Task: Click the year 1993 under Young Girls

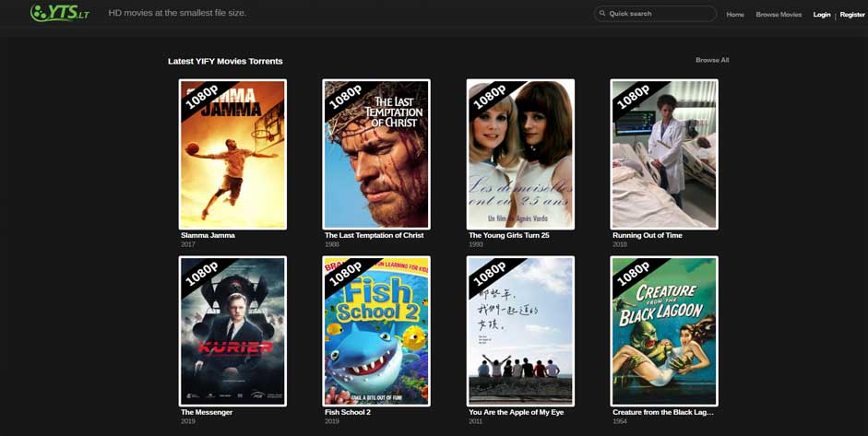Action: click(x=476, y=244)
